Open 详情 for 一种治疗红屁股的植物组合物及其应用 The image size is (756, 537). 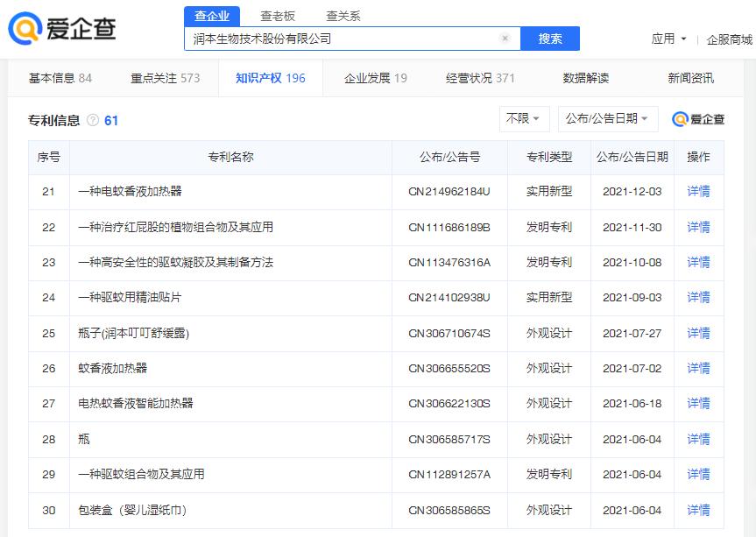tap(698, 227)
